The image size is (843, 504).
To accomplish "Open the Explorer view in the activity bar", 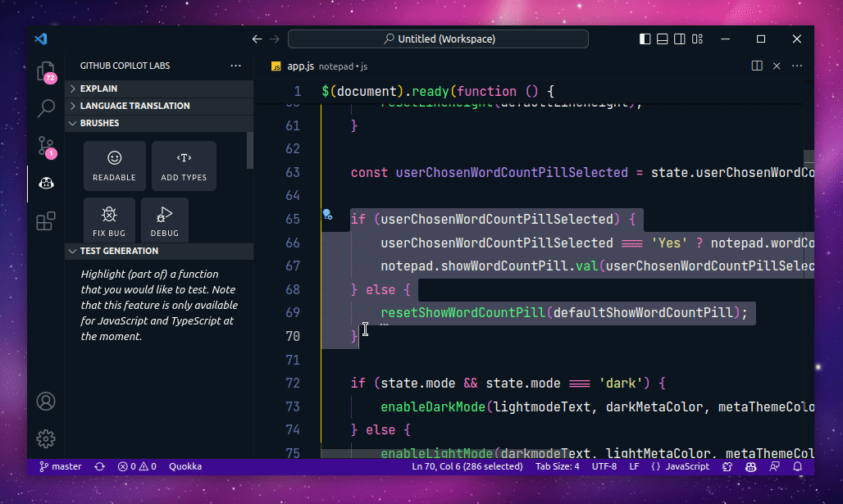I will [46, 72].
